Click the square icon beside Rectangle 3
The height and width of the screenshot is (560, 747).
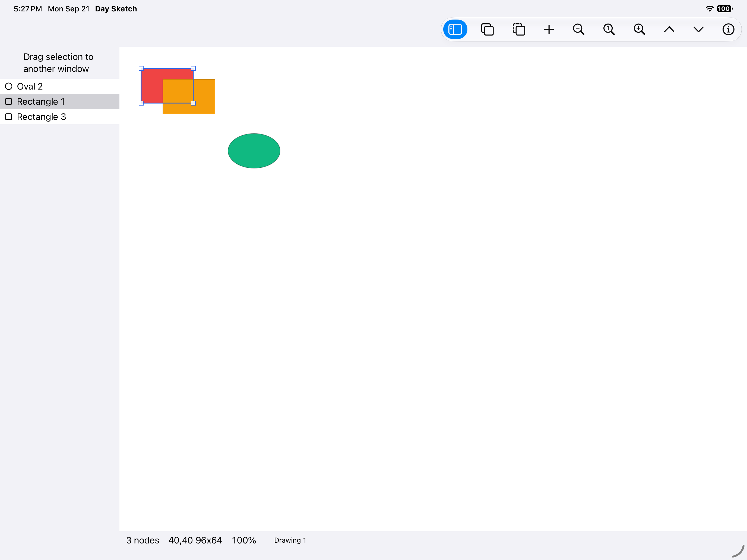9,117
